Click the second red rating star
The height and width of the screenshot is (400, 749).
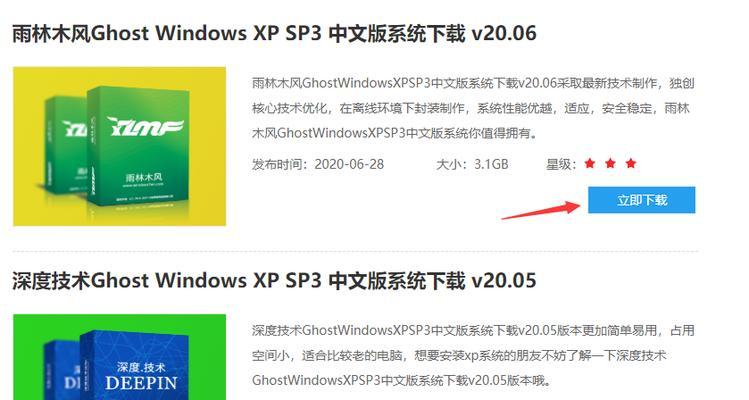(x=610, y=163)
